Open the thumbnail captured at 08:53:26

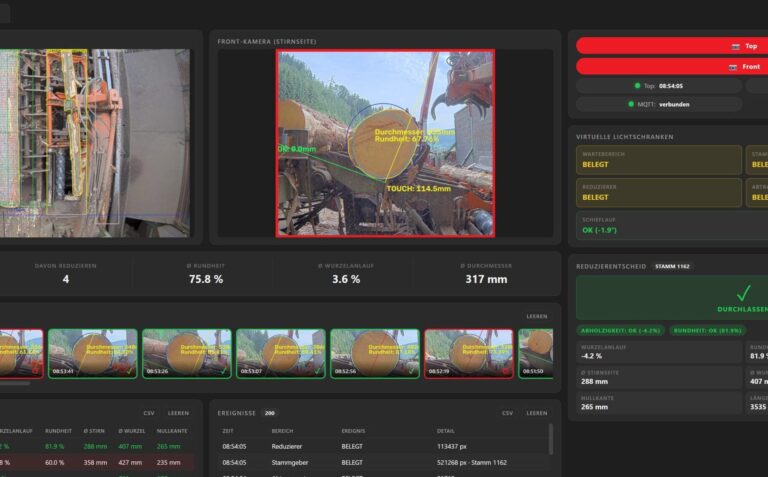coord(187,354)
